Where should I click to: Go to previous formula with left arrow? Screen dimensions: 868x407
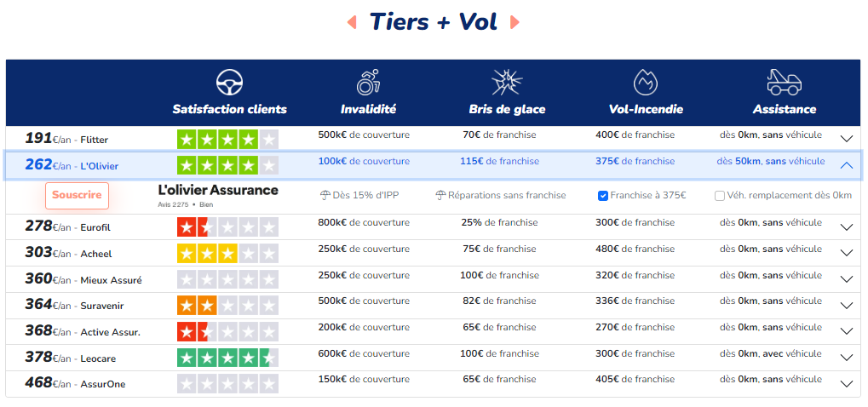click(x=352, y=22)
